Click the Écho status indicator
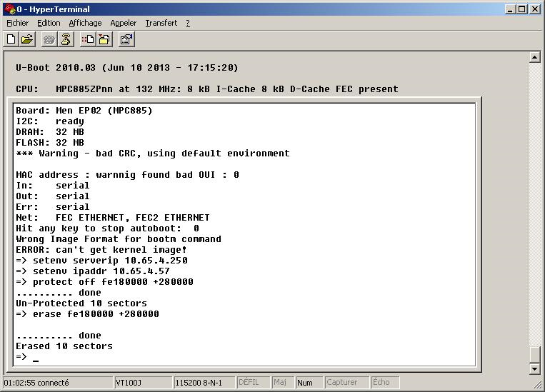This screenshot has height=392, width=545. [385, 383]
